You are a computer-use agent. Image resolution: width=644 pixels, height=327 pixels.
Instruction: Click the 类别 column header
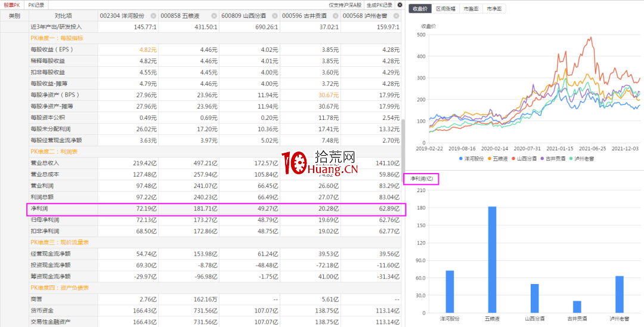tap(14, 16)
